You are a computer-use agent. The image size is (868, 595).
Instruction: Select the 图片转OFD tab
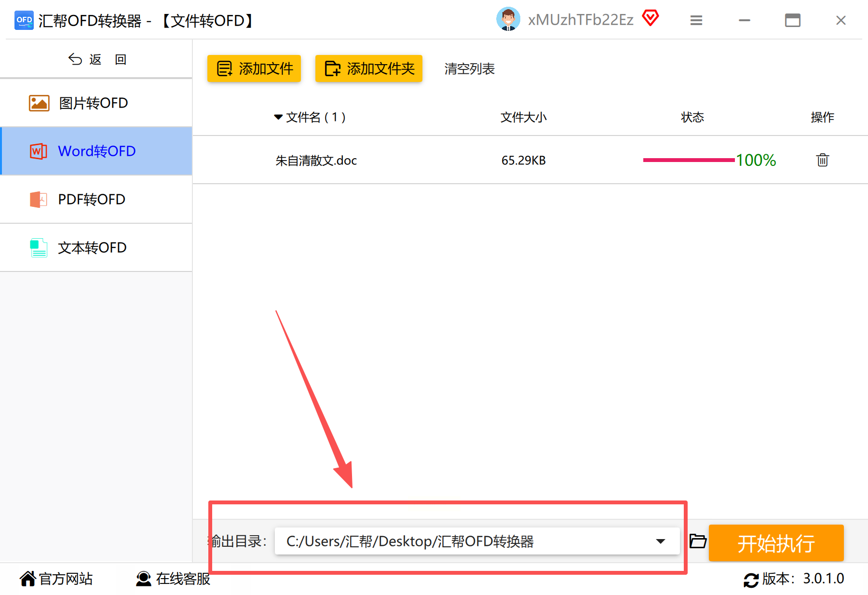click(x=96, y=103)
